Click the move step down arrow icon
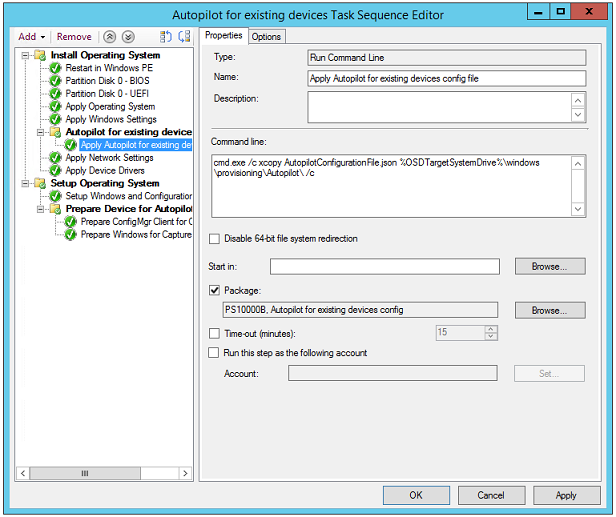This screenshot has width=616, height=517. 127,37
